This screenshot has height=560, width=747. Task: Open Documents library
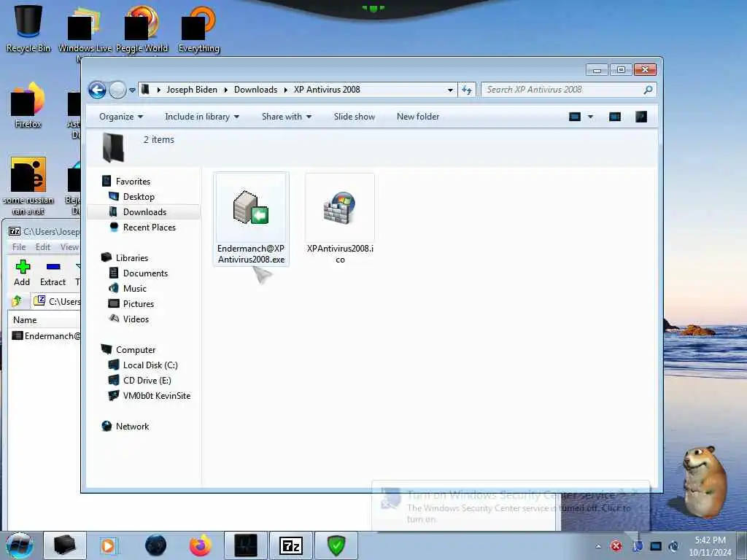coord(145,273)
